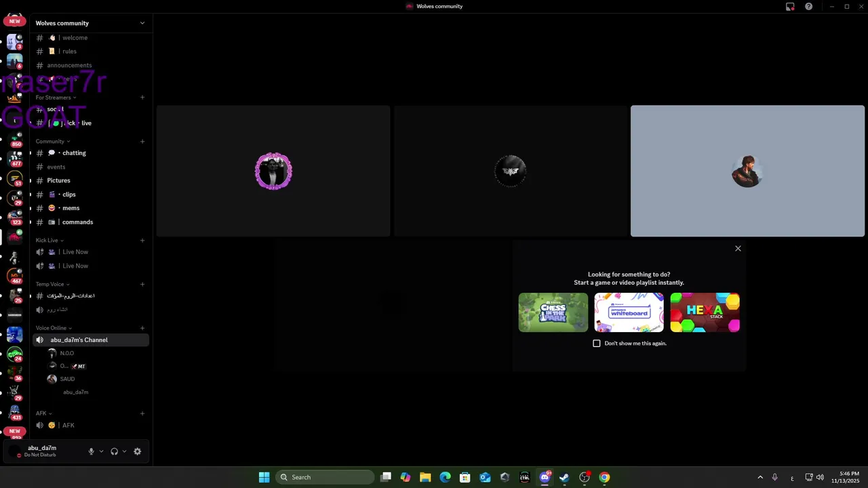Add channel to Temp Voice category
This screenshot has width=868, height=488.
[x=142, y=284]
